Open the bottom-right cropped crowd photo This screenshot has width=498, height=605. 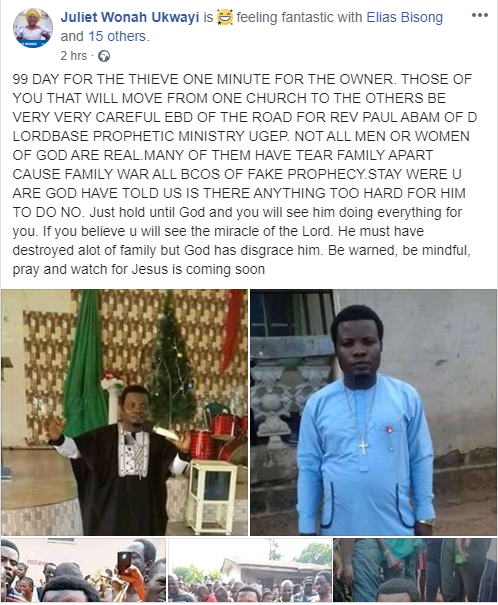click(415, 570)
